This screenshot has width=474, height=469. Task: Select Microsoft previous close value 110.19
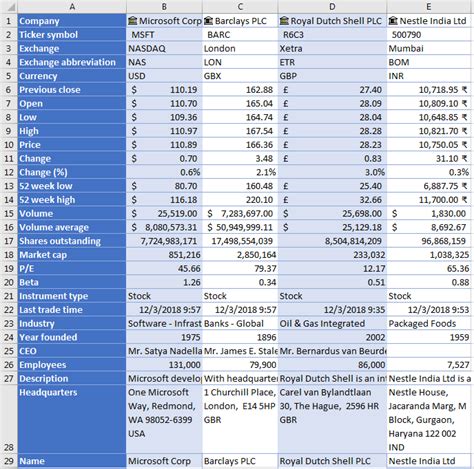164,90
